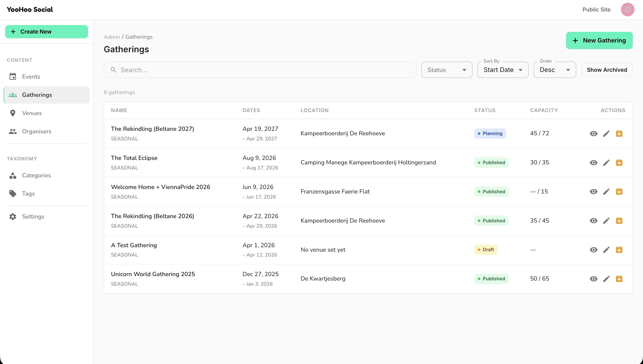Archive The Total Eclipse gathering
Viewport: 643px width, 364px height.
pos(619,162)
